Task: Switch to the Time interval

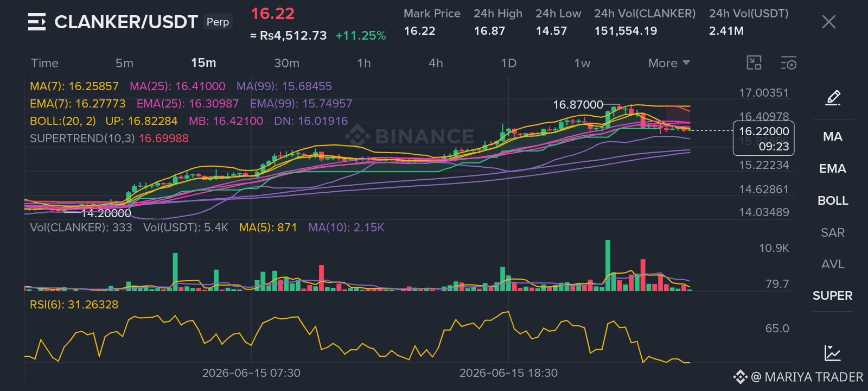Action: point(44,63)
